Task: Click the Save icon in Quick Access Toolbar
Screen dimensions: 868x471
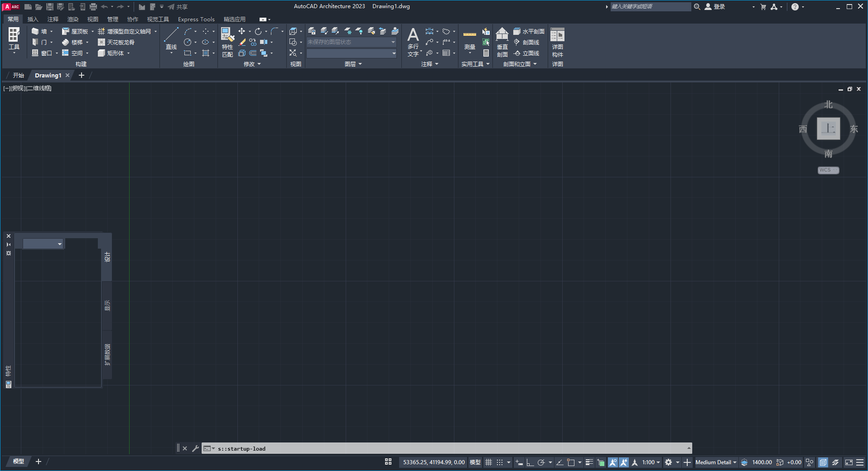Action: point(50,7)
